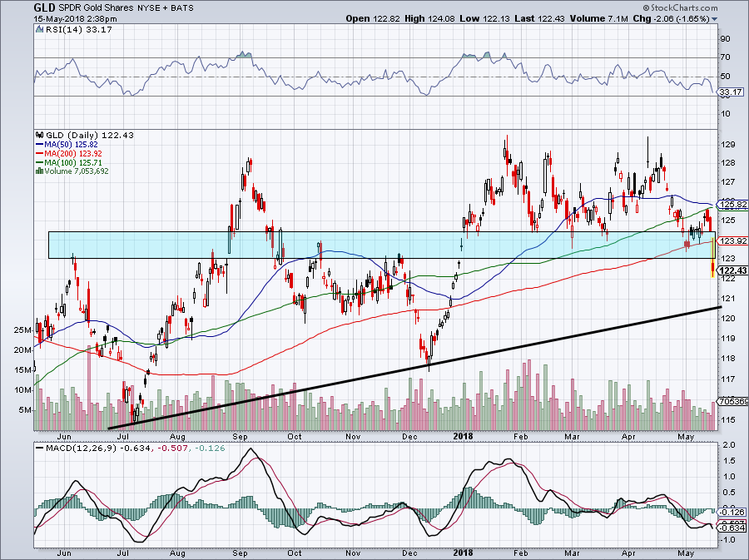Click the Open 122.82 value
749x560 pixels.
tap(372, 18)
